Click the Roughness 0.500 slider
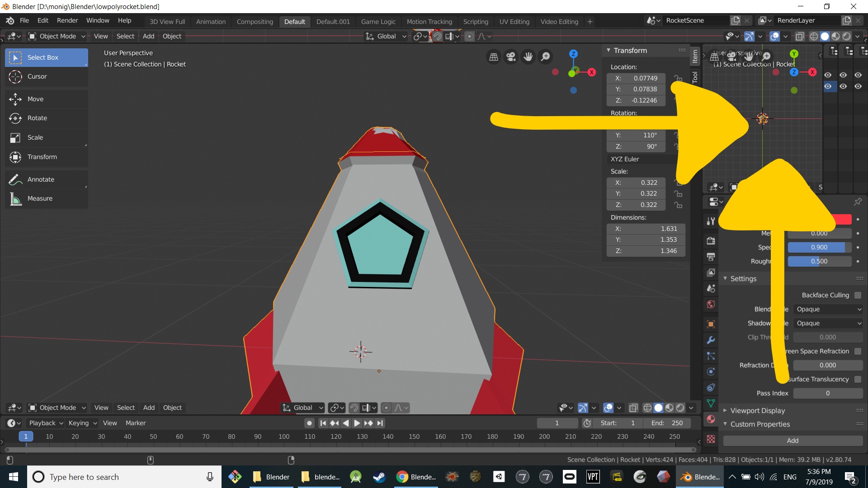 tap(819, 261)
